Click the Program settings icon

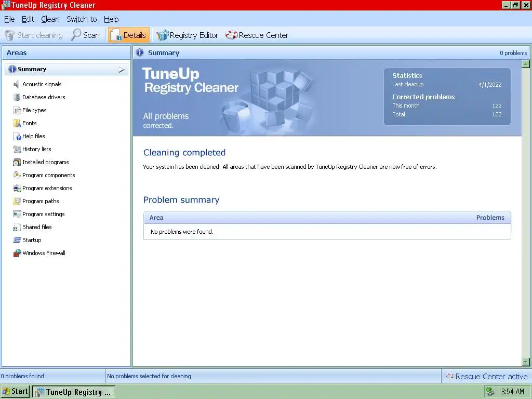tap(17, 214)
